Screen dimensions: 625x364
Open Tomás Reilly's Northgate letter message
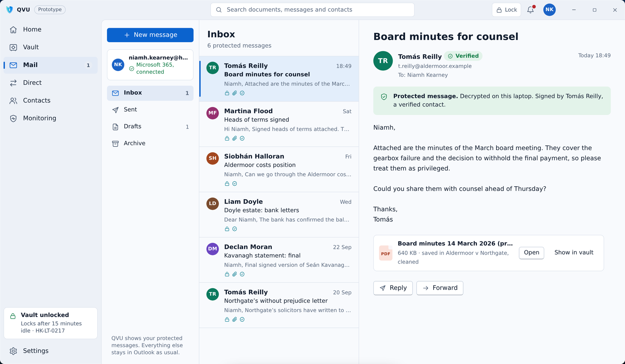tap(279, 305)
